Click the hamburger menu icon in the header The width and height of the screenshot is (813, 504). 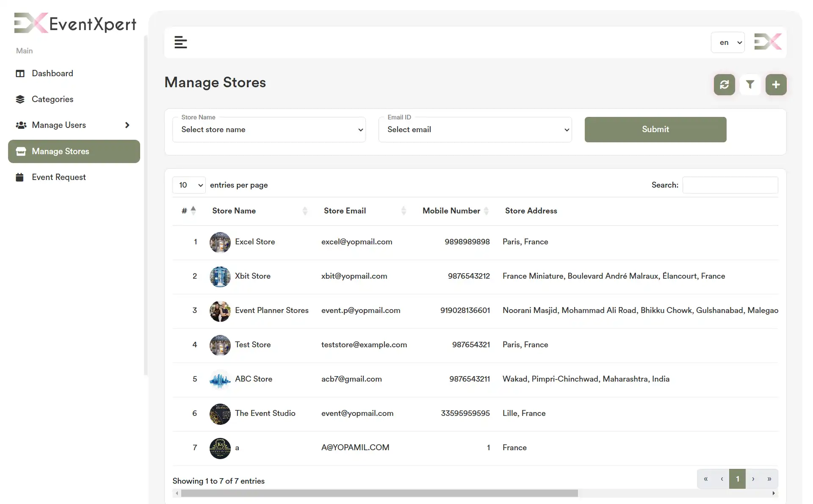[181, 42]
